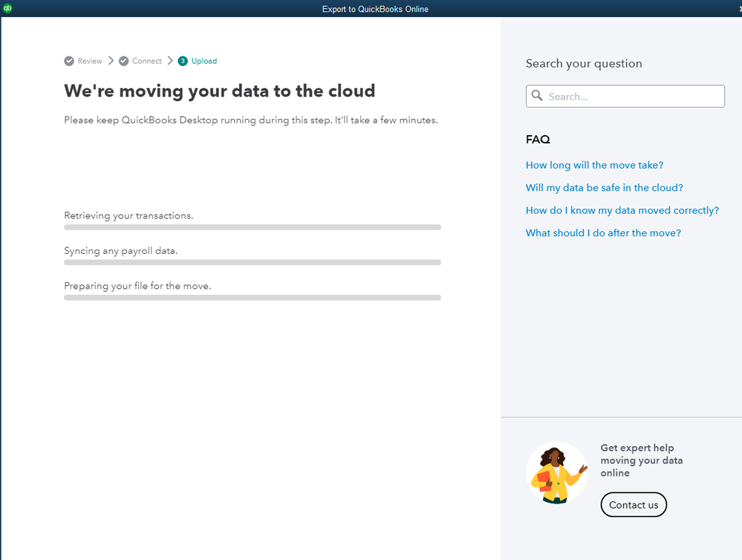
Task: Open "How do I know my data moved correctly?"
Action: 622,210
